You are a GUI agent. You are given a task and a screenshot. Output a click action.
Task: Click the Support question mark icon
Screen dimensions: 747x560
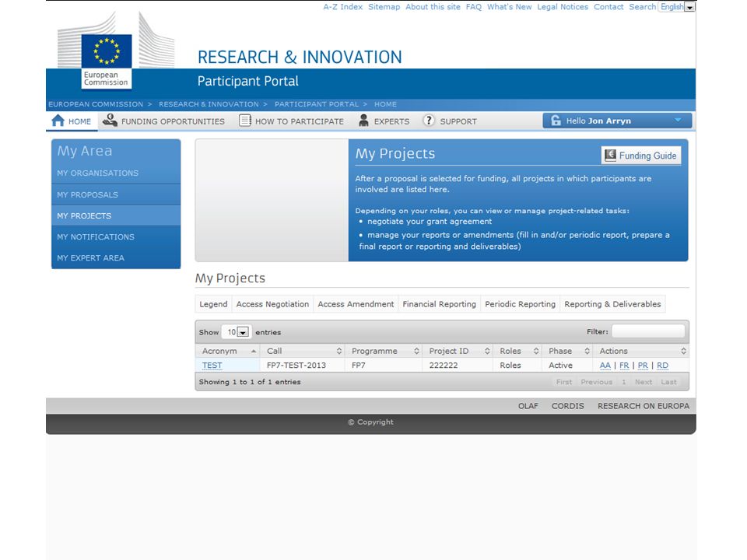[429, 121]
